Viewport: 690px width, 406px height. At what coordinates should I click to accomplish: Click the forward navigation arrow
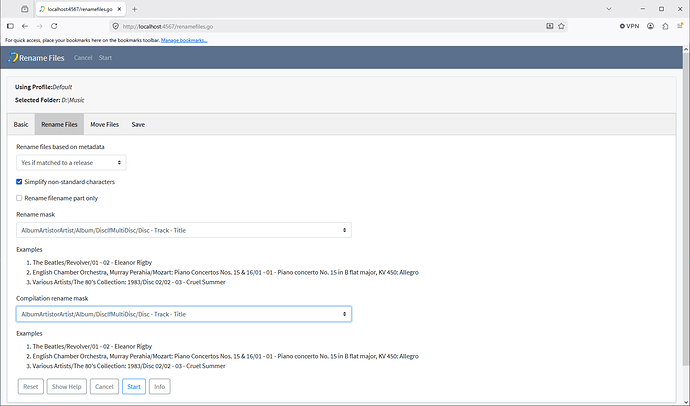pyautogui.click(x=40, y=26)
